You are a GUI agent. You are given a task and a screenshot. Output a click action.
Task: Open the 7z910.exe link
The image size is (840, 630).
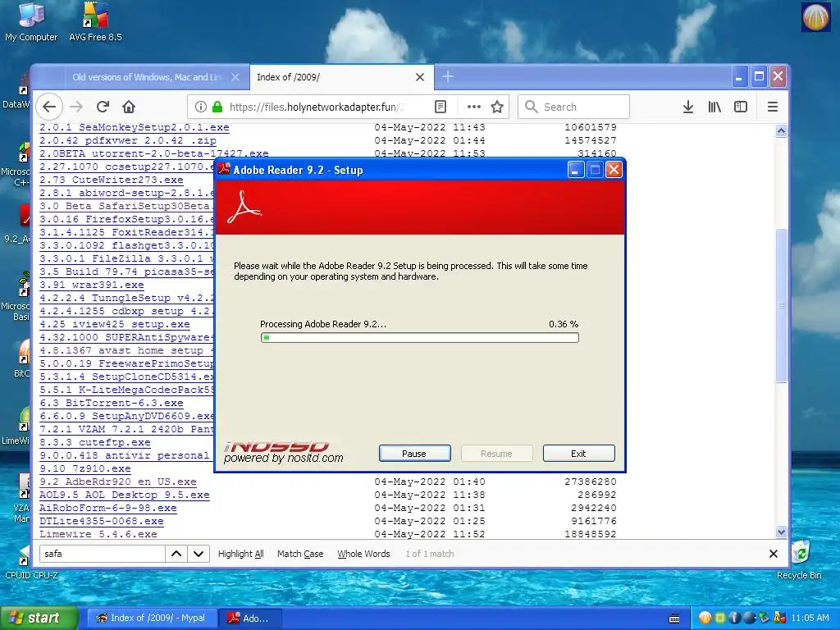pos(85,468)
